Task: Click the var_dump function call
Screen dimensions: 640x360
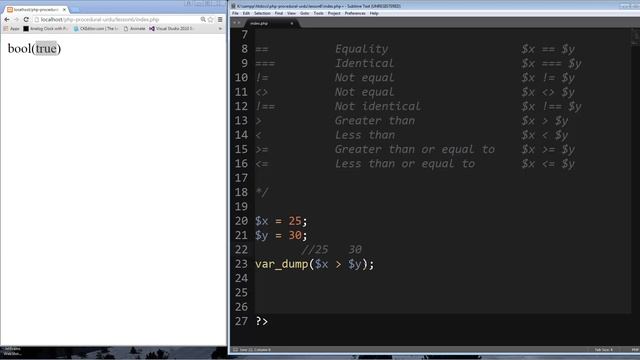Action: (x=314, y=264)
